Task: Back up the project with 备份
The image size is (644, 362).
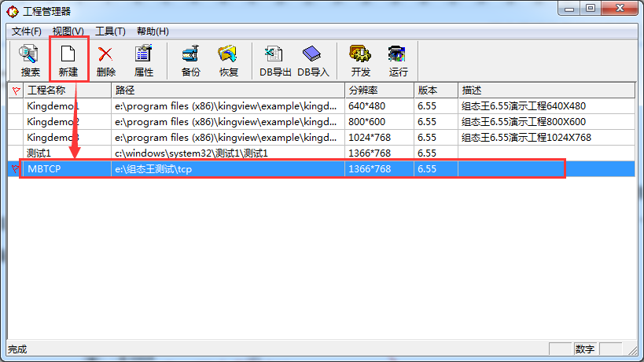Action: pyautogui.click(x=190, y=61)
